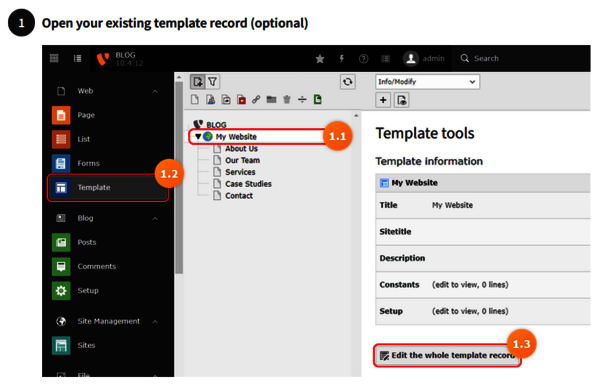Toggle the new page drag toolbar button
This screenshot has height=385, width=600.
point(197,82)
